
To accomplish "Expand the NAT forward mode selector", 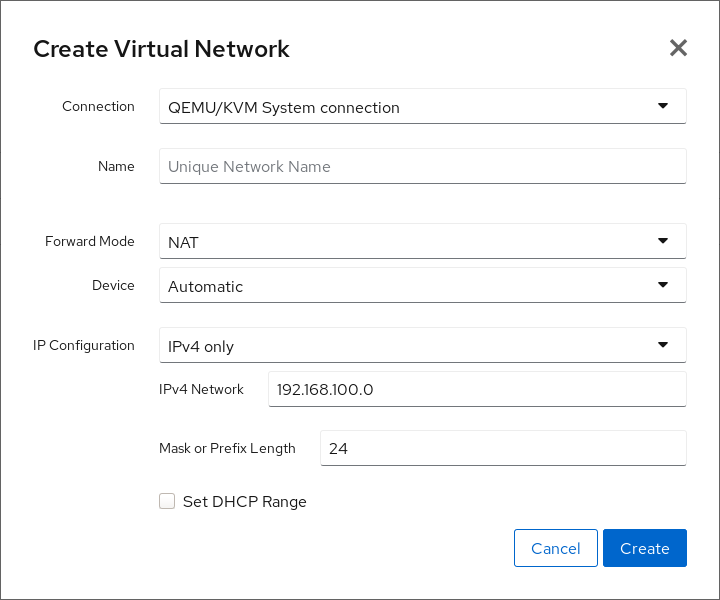I will [400, 241].
